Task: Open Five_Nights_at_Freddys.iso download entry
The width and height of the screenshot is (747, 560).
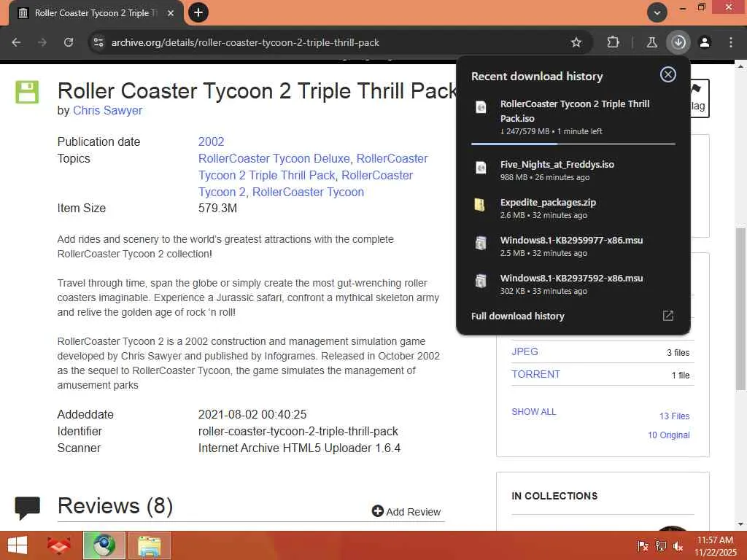Action: point(573,170)
